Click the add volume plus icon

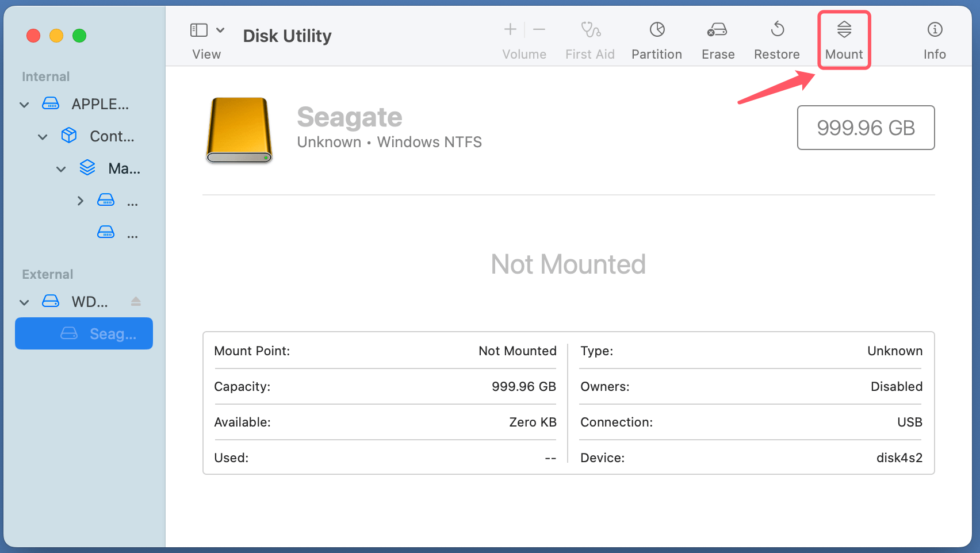[510, 29]
